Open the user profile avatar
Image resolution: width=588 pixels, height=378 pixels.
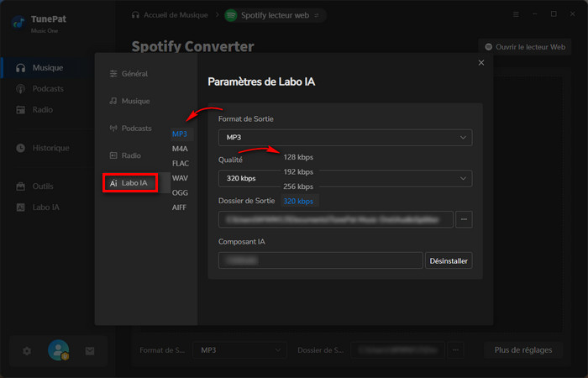[x=59, y=350]
